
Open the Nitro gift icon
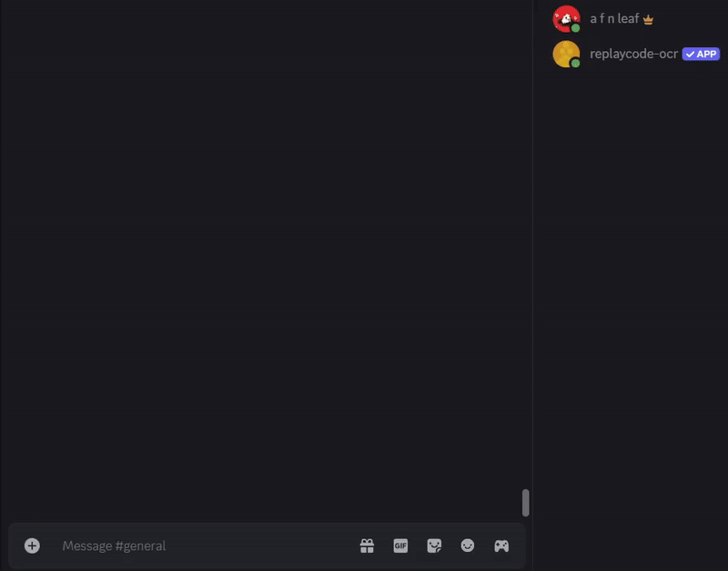[x=367, y=546]
